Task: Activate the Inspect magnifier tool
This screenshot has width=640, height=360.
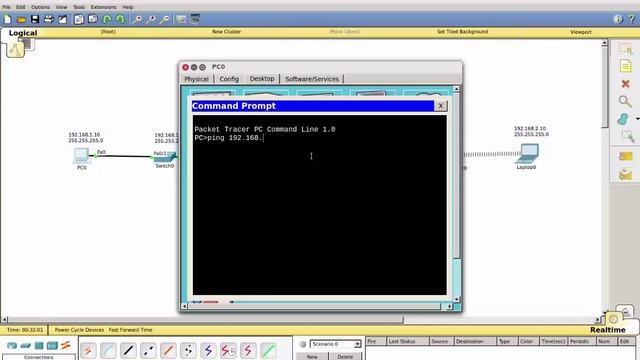Action: pyautogui.click(x=625, y=101)
